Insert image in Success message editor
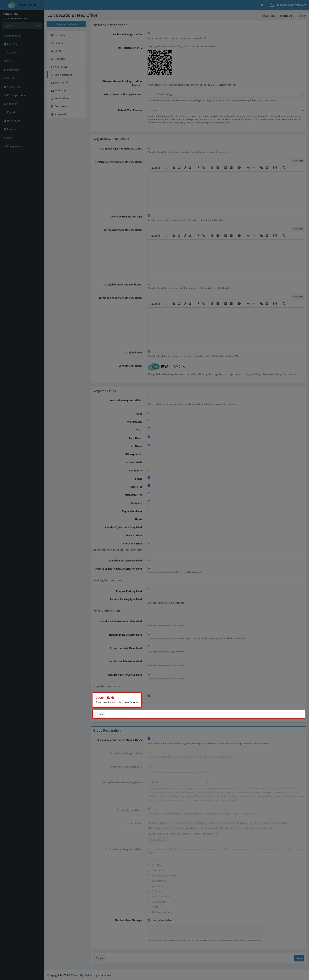Image resolution: width=309 pixels, height=980 pixels. click(x=267, y=236)
